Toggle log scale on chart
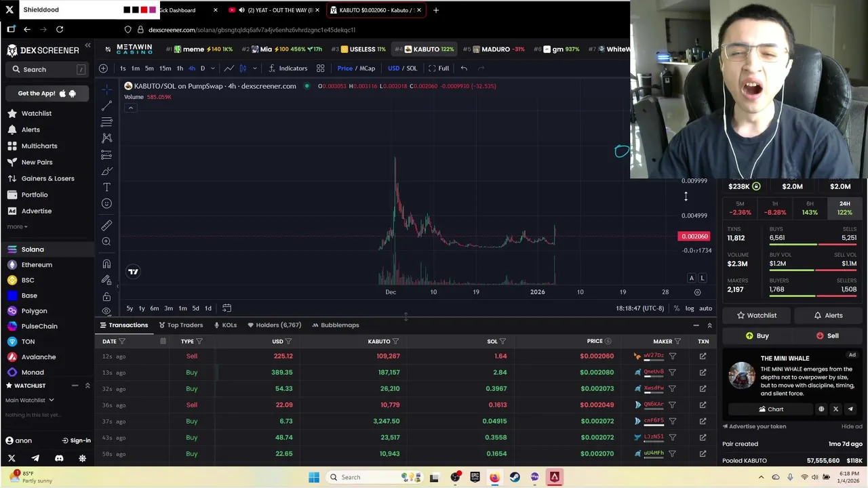This screenshot has width=868, height=488. click(690, 308)
